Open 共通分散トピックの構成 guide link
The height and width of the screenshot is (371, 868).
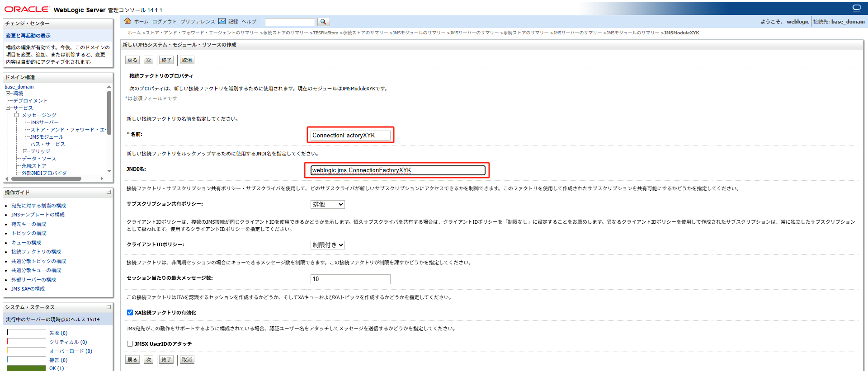(x=38, y=261)
